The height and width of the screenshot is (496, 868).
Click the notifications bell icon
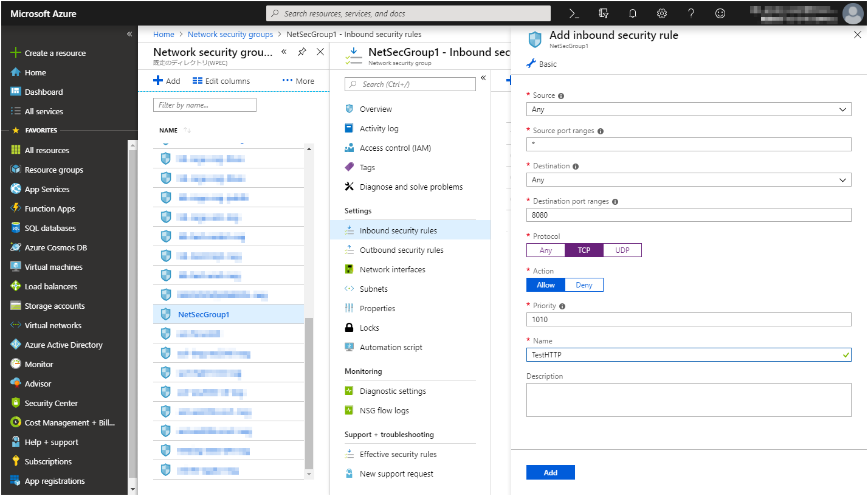(633, 13)
